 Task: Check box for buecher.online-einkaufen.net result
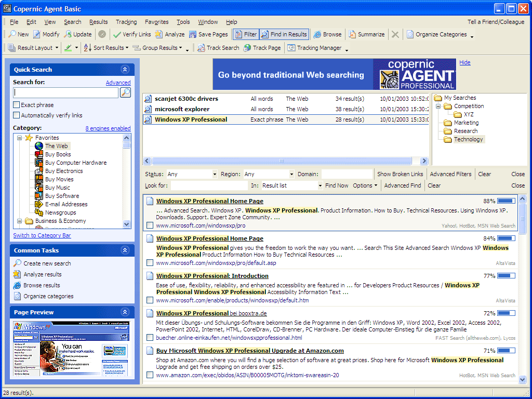coord(150,338)
